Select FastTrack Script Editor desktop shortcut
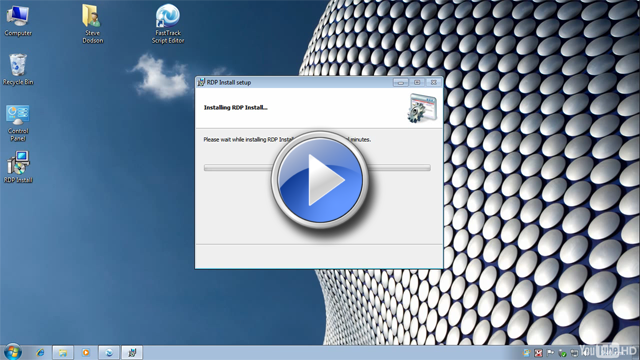The height and width of the screenshot is (360, 640). (168, 24)
